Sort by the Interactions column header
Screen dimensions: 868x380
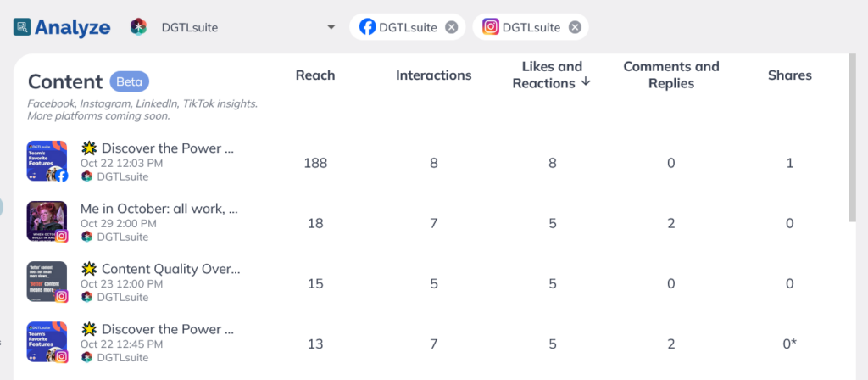point(433,75)
